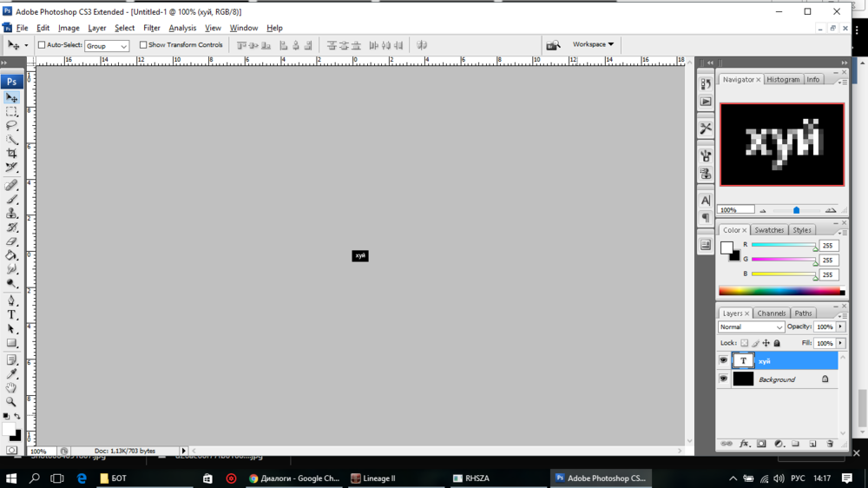Viewport: 868px width, 488px height.
Task: Hide the Background layer
Action: 723,379
